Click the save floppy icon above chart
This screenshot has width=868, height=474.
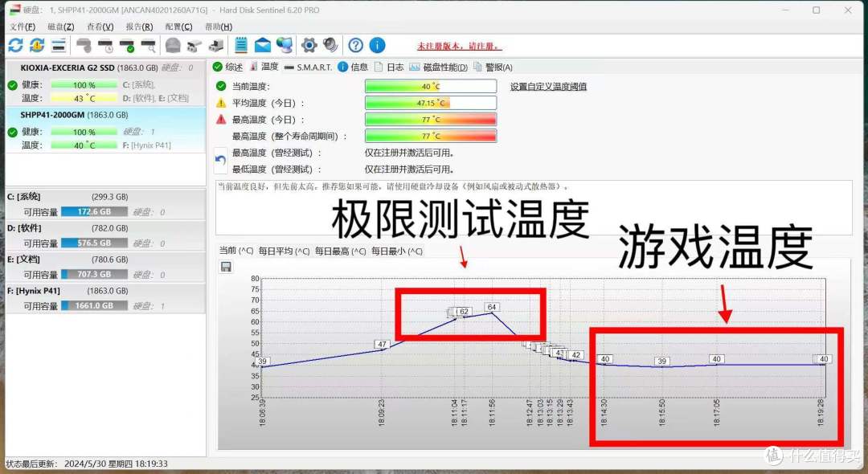pos(226,268)
